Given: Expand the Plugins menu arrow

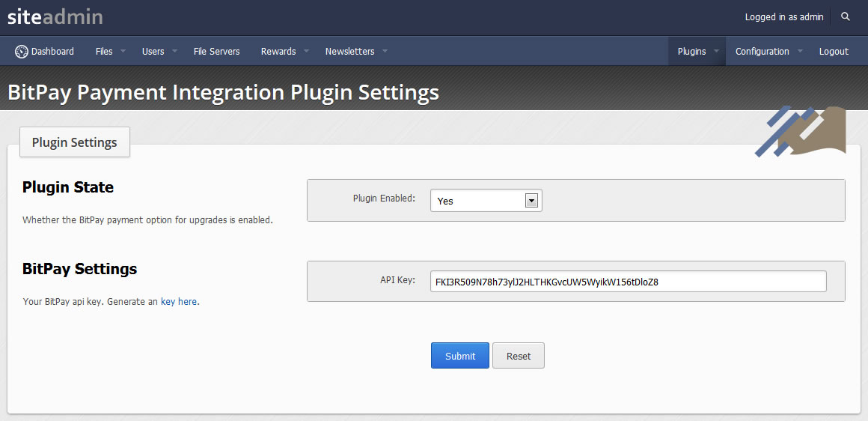Looking at the screenshot, I should (x=716, y=51).
